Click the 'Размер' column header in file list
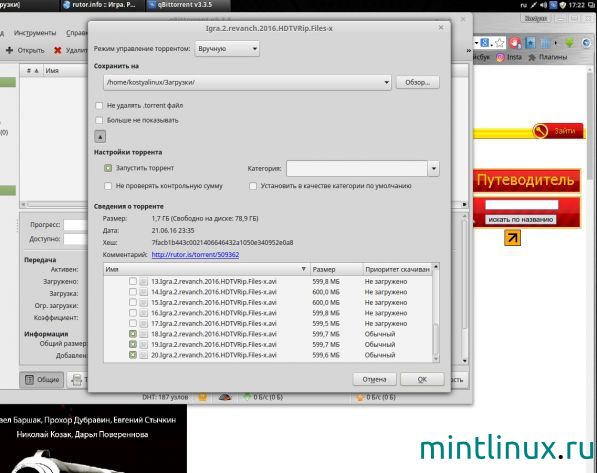This screenshot has width=597, height=473. click(337, 269)
